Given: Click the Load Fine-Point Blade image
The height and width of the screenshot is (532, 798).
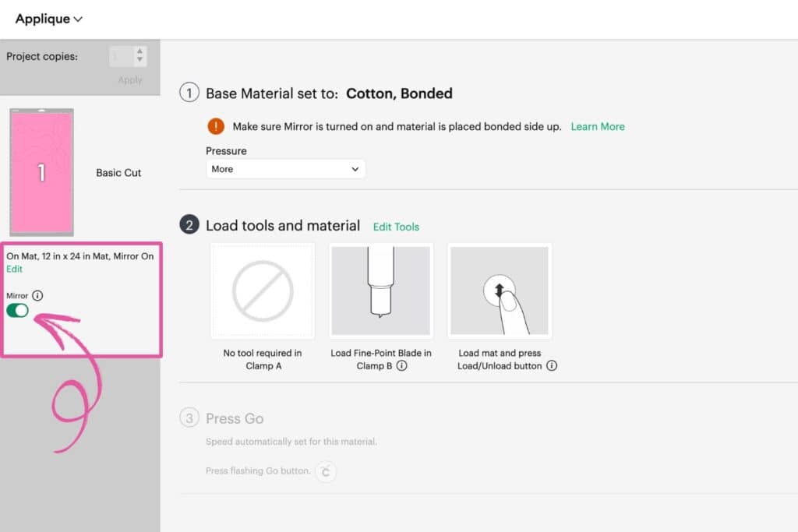Looking at the screenshot, I should pos(381,291).
